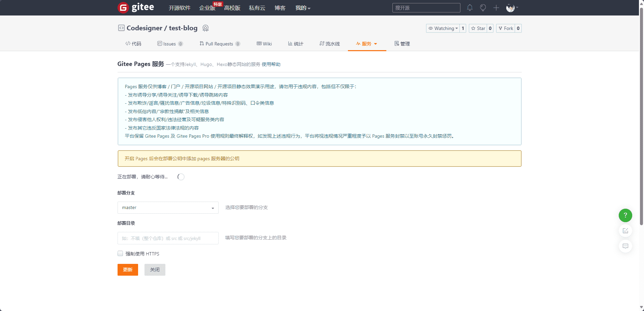
Task: Click the Gitee logo
Action: tap(136, 7)
